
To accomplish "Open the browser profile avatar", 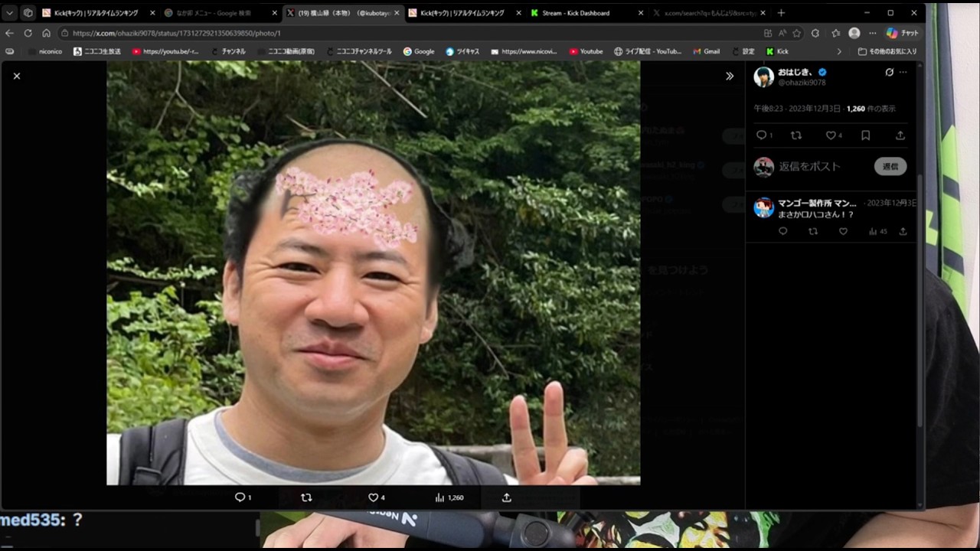I will pos(854,33).
